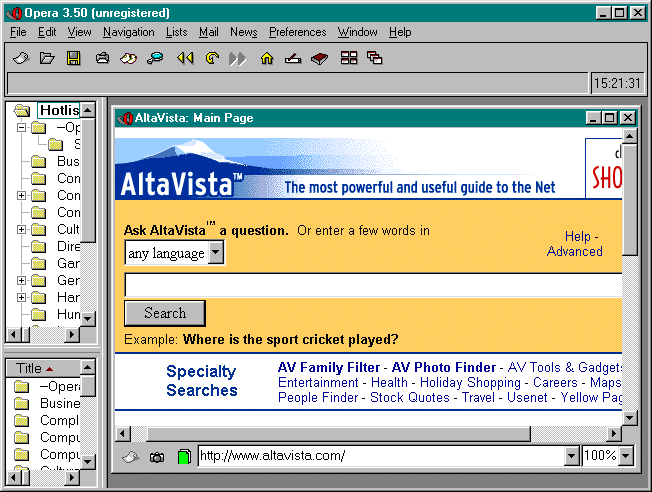
Task: Go back with the Previous arrows icon
Action: pyautogui.click(x=185, y=58)
